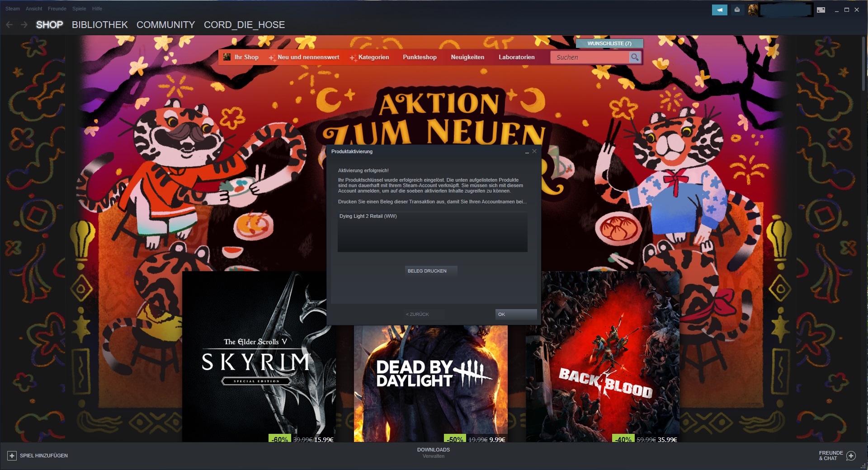Image resolution: width=868 pixels, height=470 pixels.
Task: Open the Steam menu
Action: pyautogui.click(x=13, y=9)
